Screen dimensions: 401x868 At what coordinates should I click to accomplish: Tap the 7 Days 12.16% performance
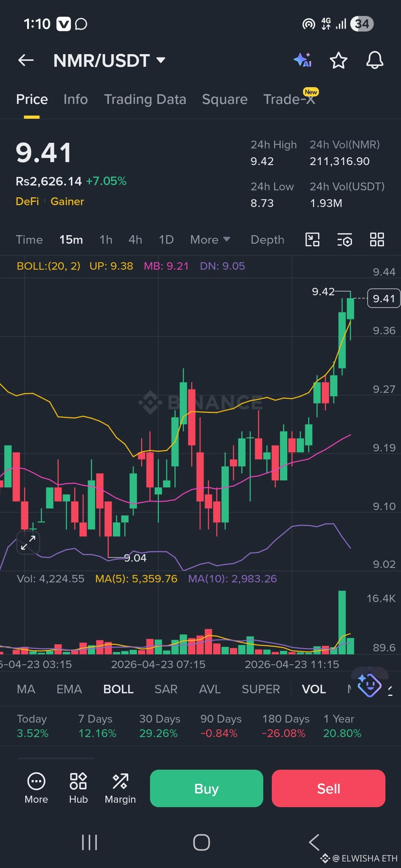coord(97,726)
